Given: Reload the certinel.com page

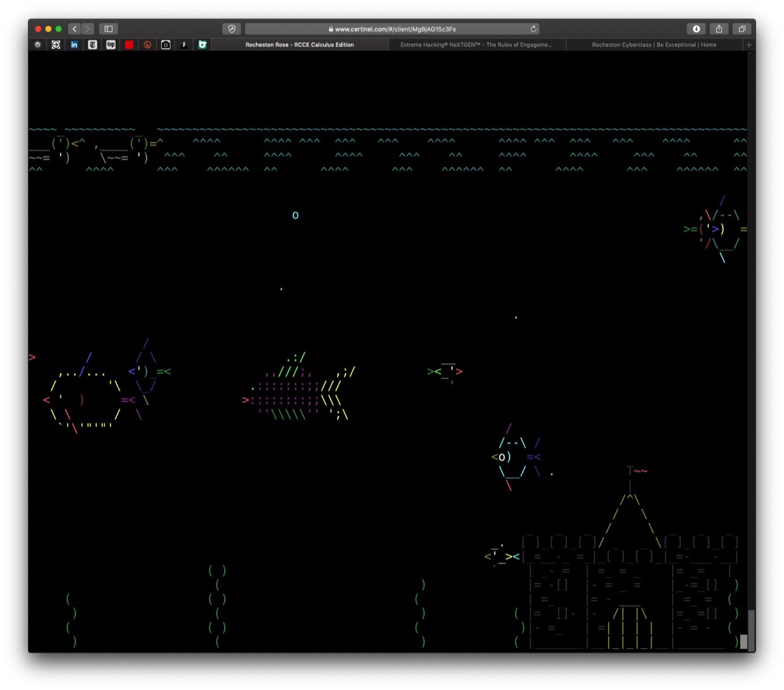Looking at the screenshot, I should pos(533,29).
